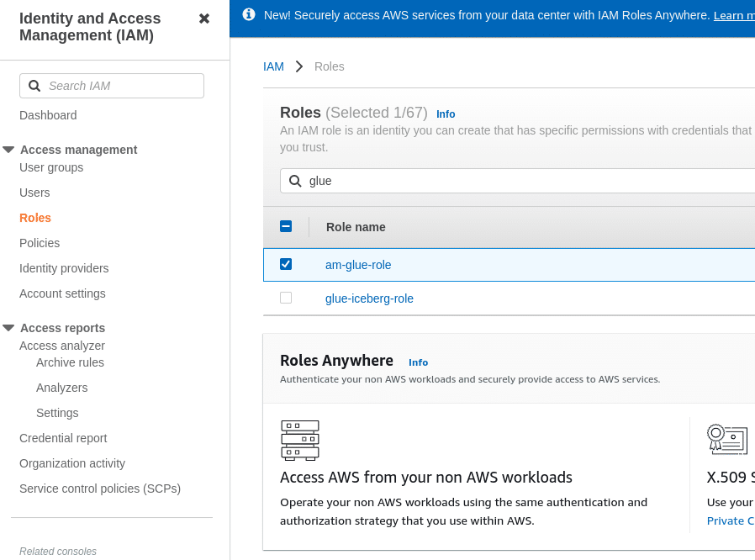Click the '(Selected 1/67)' count text
The width and height of the screenshot is (755, 560).
click(377, 113)
